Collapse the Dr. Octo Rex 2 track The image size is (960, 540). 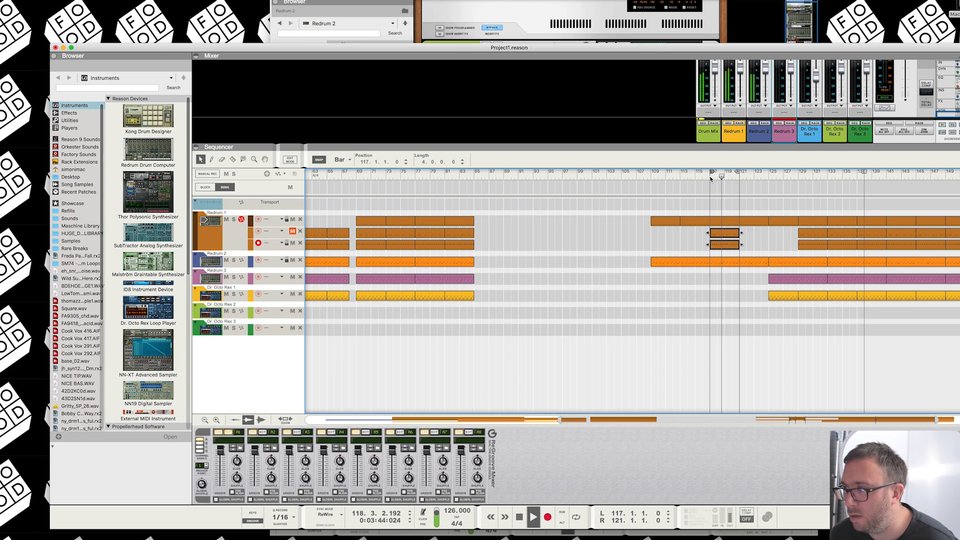point(195,304)
